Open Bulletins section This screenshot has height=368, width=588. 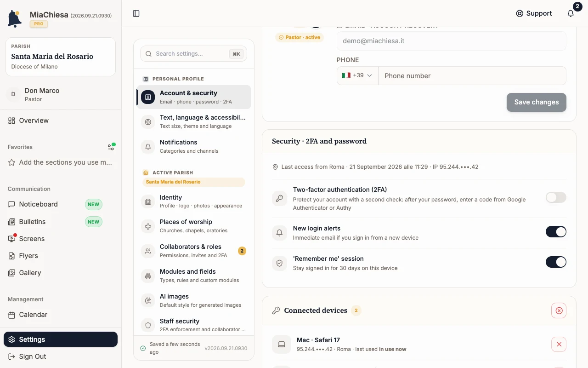click(61, 222)
